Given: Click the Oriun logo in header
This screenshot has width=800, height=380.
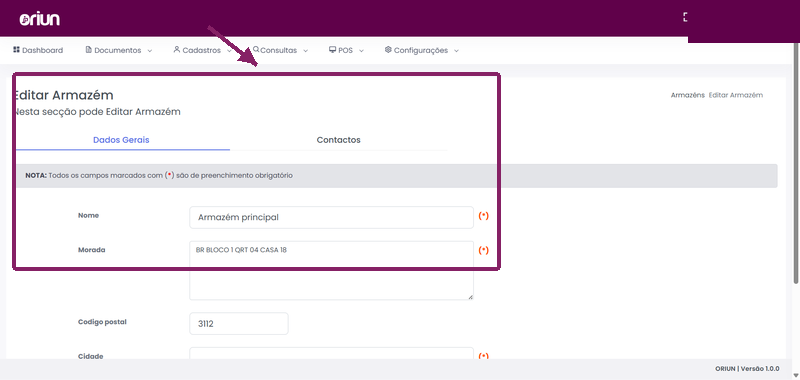Looking at the screenshot, I should [39, 19].
